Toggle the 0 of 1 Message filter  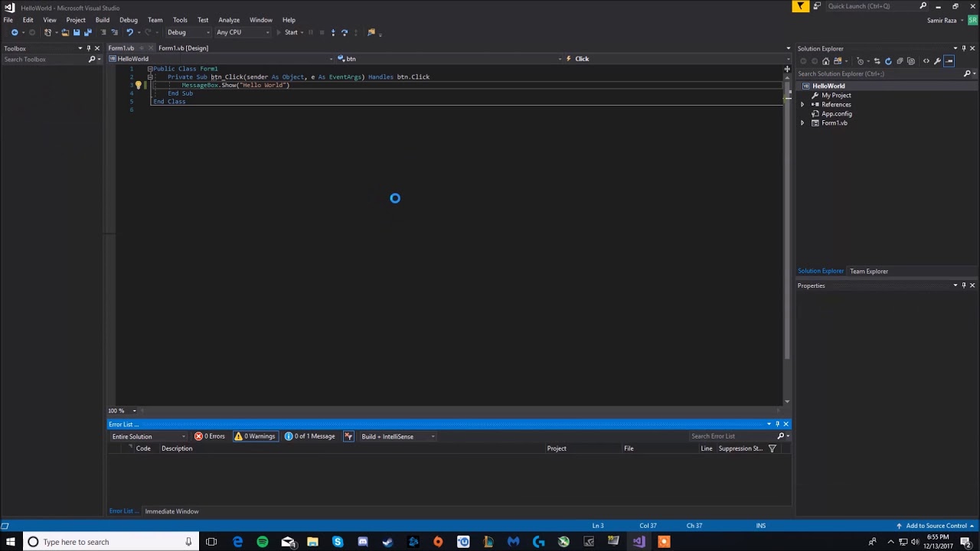point(310,436)
